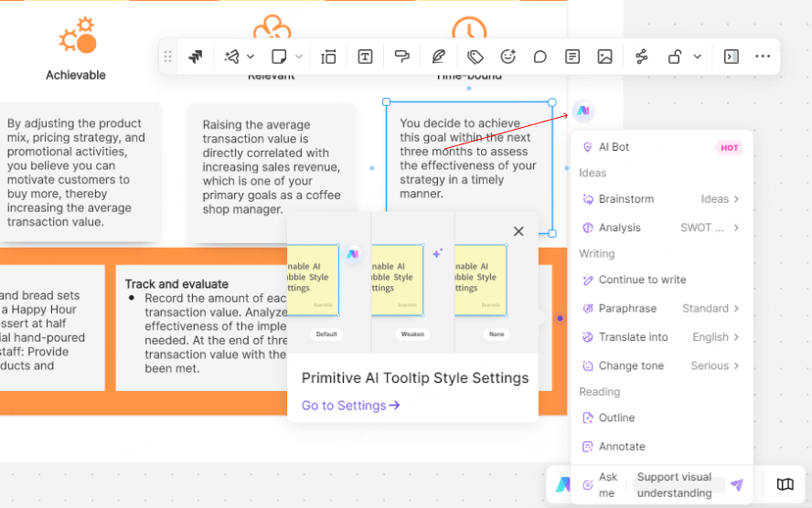The image size is (812, 508).
Task: Select the Default tooltip style thumbnail
Action: click(313, 280)
